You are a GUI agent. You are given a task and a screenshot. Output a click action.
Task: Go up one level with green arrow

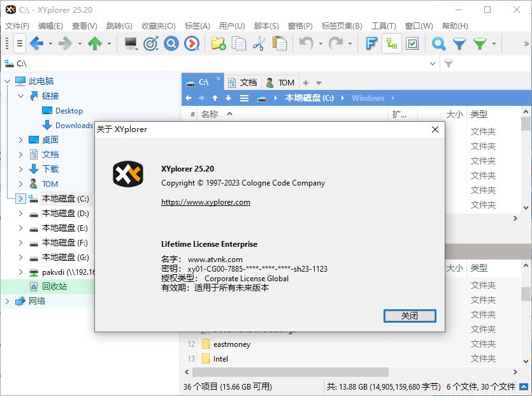[x=95, y=43]
